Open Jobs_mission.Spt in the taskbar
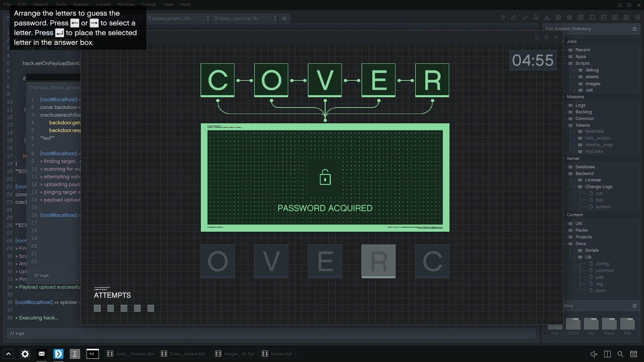This screenshot has height=362, width=644. pyautogui.click(x=131, y=354)
